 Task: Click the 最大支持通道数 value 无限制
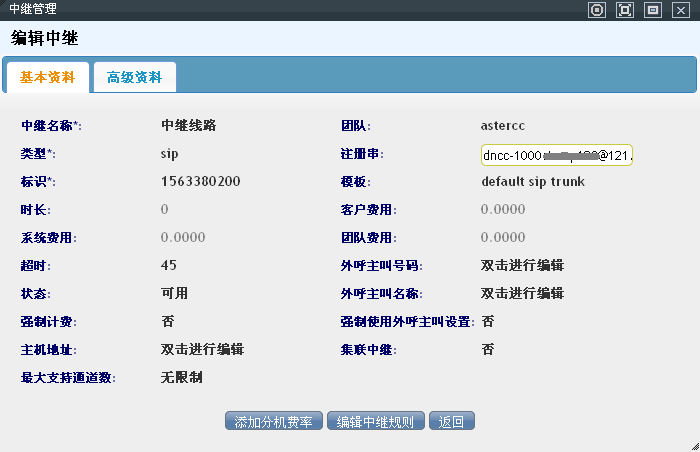[x=182, y=378]
